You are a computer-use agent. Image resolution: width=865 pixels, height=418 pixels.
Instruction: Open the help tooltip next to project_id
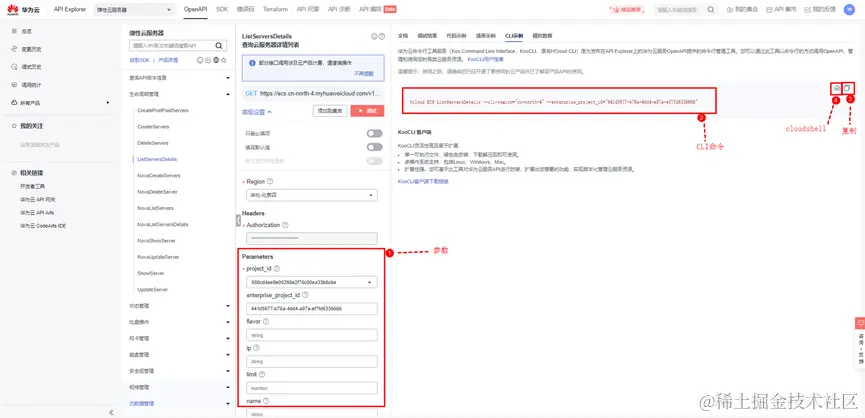pos(277,269)
